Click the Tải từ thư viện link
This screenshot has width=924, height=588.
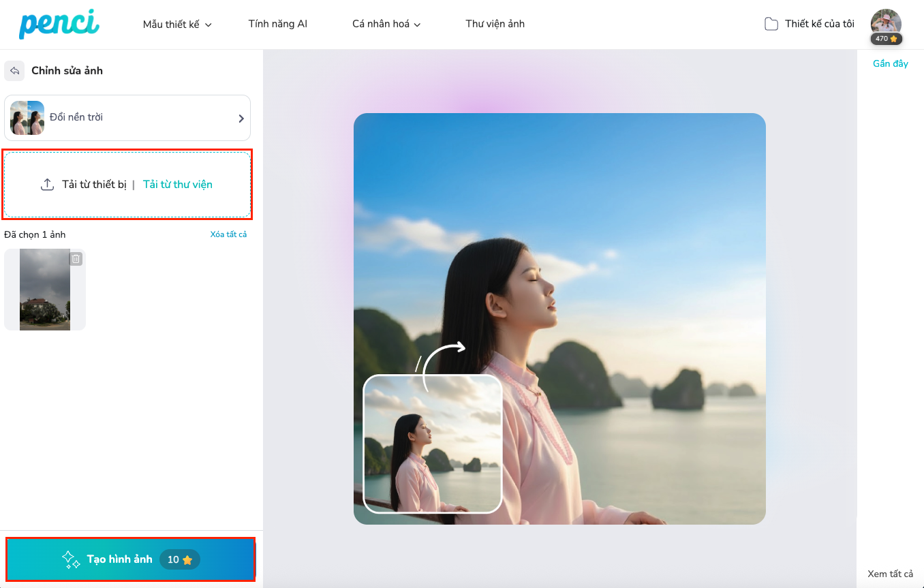coord(177,185)
